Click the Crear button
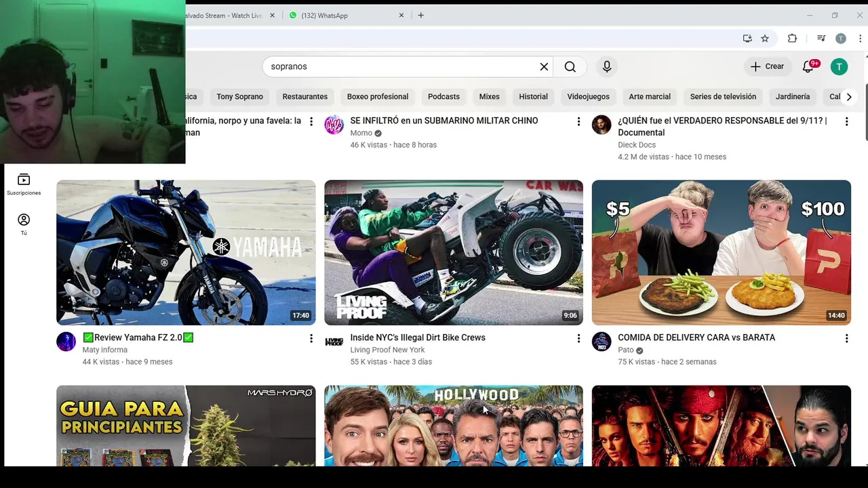Viewport: 868px width, 488px height. click(x=767, y=66)
